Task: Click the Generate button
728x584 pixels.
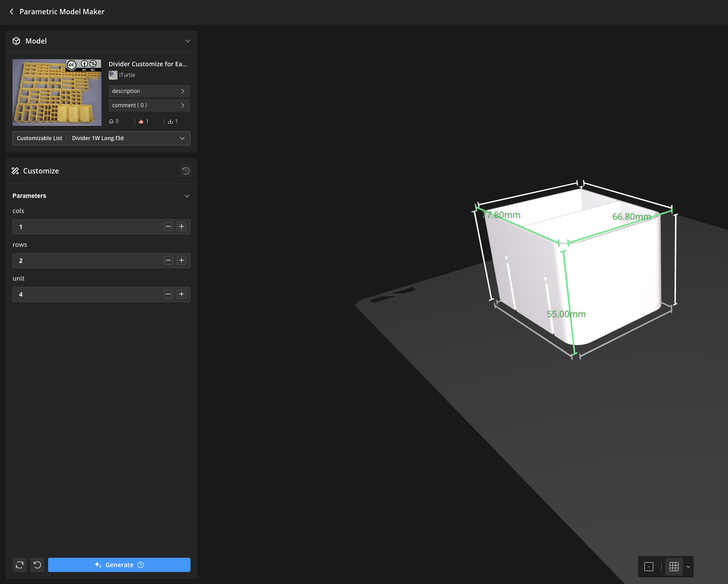Action: [x=119, y=565]
